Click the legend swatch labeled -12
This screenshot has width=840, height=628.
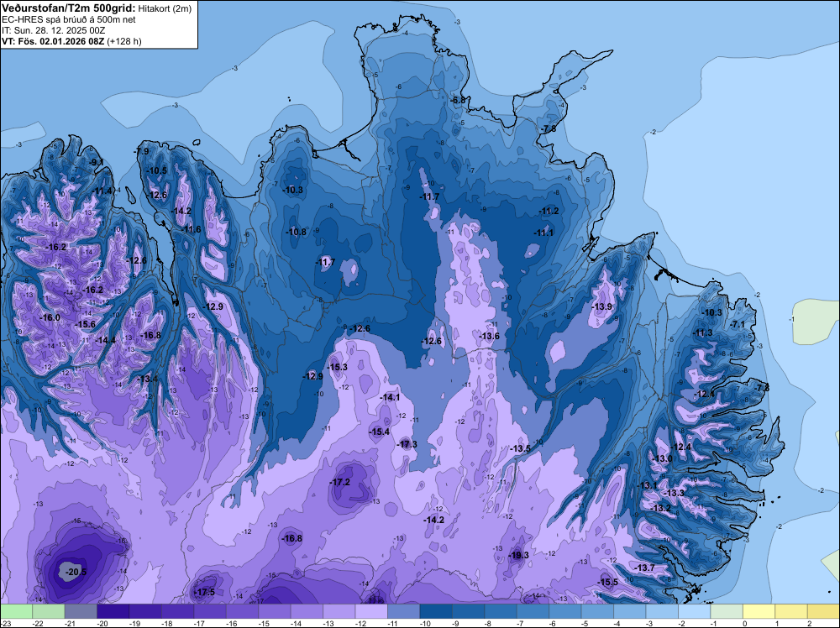tap(371, 611)
